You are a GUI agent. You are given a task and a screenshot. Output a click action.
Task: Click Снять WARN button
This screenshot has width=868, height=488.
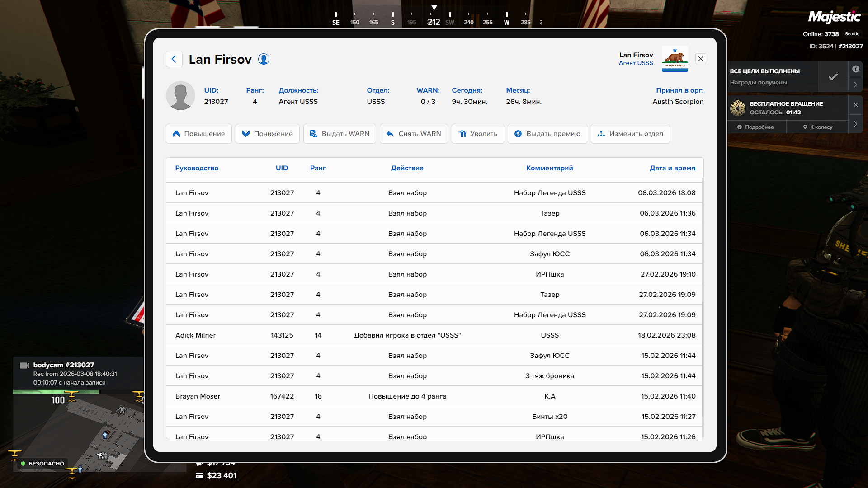pos(414,134)
